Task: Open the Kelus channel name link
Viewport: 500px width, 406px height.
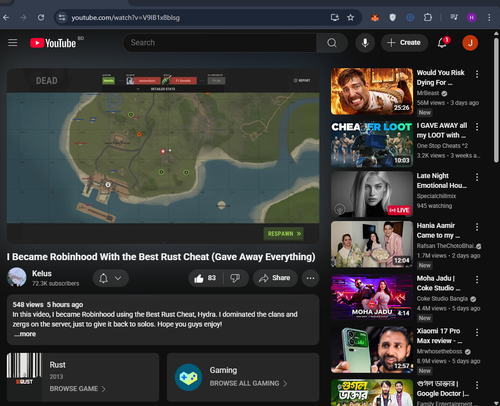Action: (42, 273)
